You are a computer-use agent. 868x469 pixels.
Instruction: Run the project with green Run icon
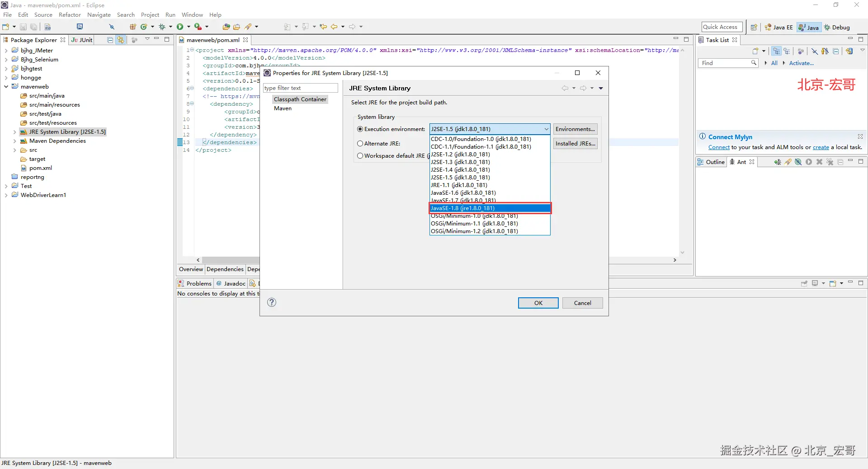(180, 27)
